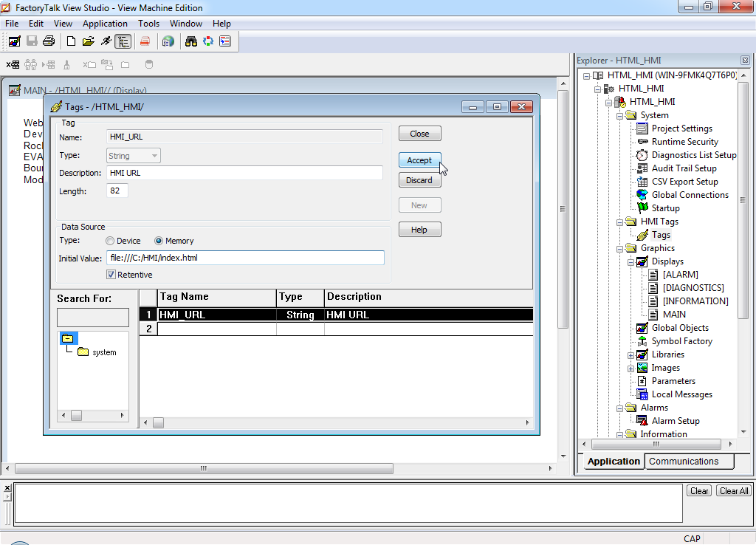Switch to the Application tab
This screenshot has height=545, width=756.
[x=614, y=462]
